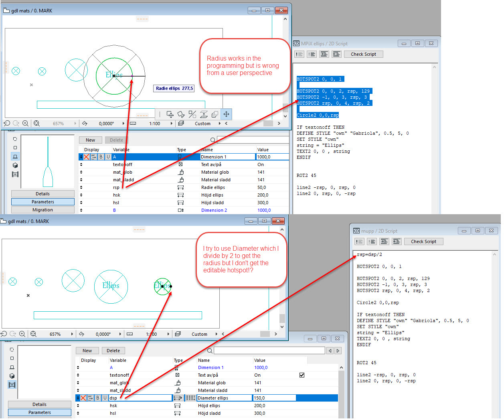Toggle the Text av/på checkbox
The image size is (504, 420).
point(302,375)
